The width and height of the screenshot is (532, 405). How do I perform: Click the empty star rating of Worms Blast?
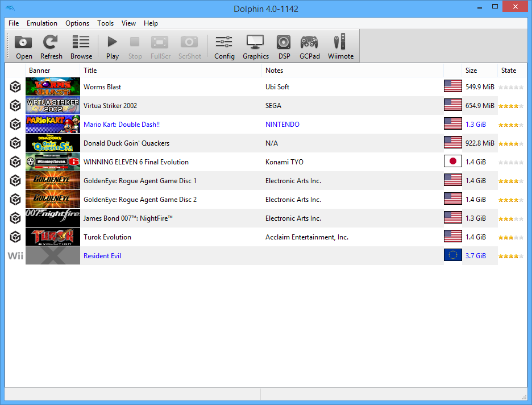tap(511, 88)
